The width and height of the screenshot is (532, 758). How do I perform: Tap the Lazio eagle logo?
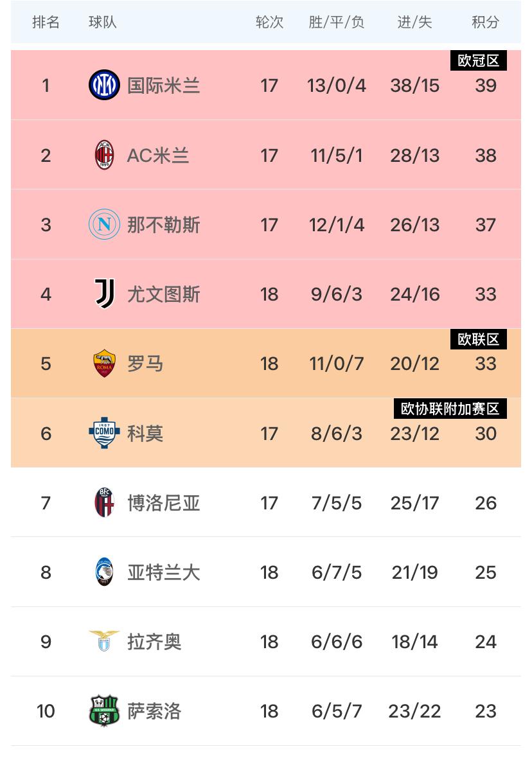tap(104, 641)
